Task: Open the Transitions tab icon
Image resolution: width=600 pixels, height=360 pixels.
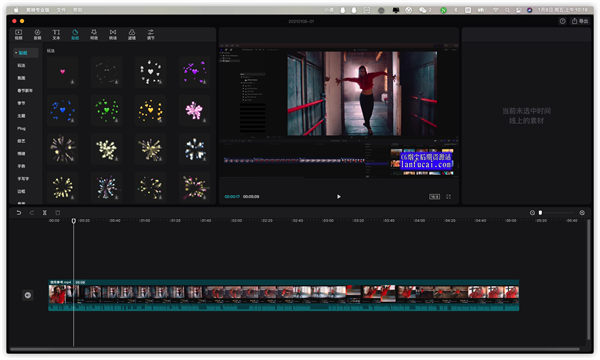Action: (113, 34)
